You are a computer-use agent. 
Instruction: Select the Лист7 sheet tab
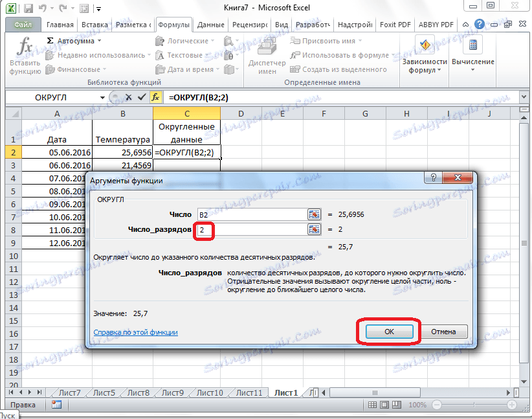69,393
